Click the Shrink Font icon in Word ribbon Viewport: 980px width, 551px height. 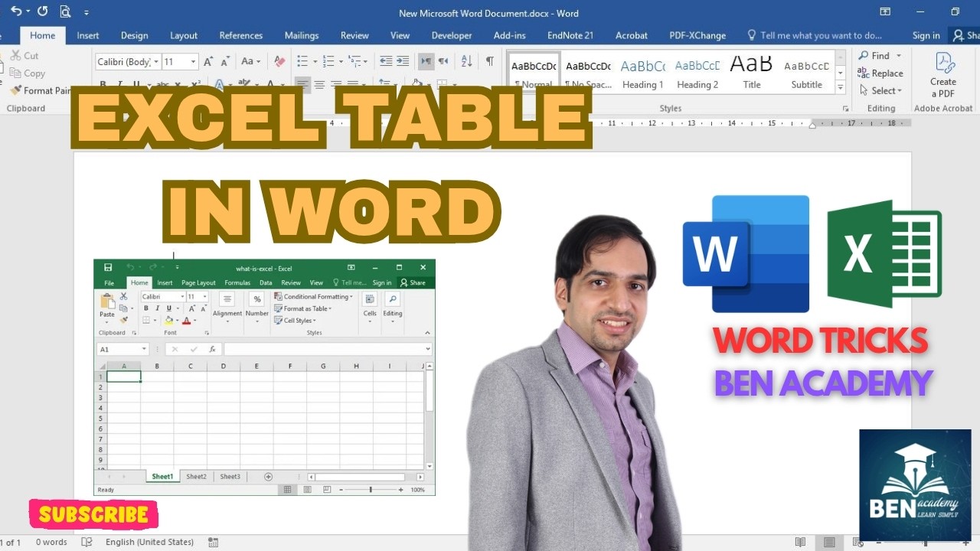point(226,61)
